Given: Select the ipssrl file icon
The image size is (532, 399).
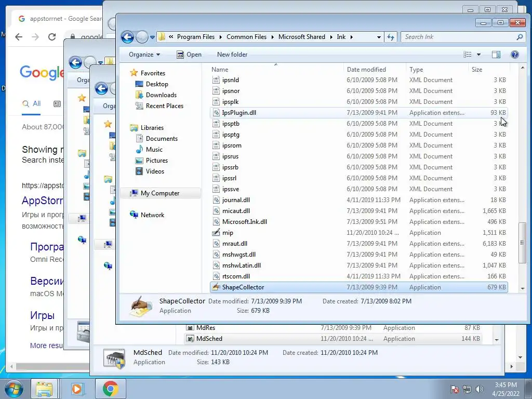Looking at the screenshot, I should pyautogui.click(x=216, y=178).
